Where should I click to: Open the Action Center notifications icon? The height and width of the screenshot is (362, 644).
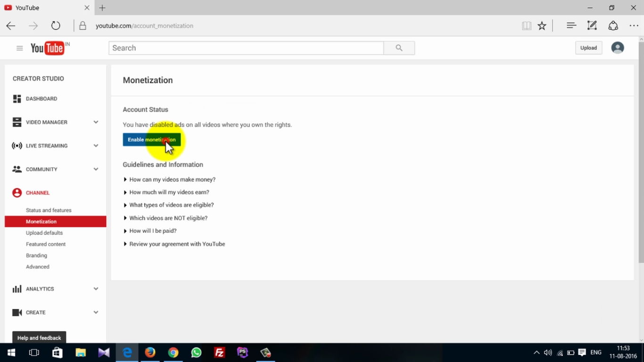point(582,353)
